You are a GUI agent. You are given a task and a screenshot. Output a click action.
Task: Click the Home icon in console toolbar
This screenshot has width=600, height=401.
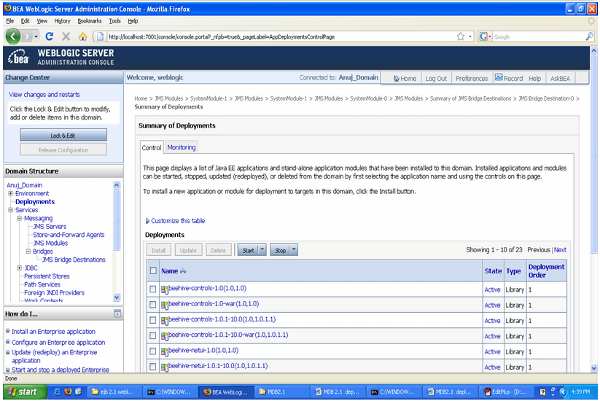[x=396, y=78]
